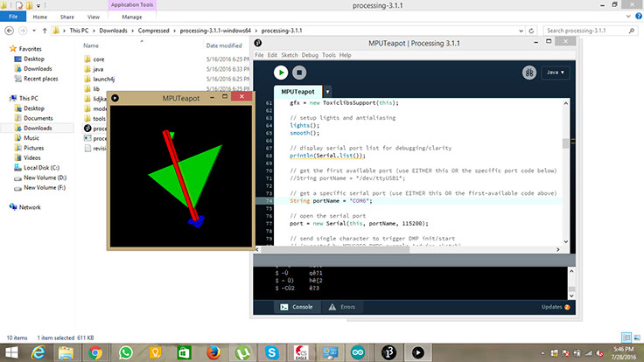Stop the running sketch

point(299,73)
